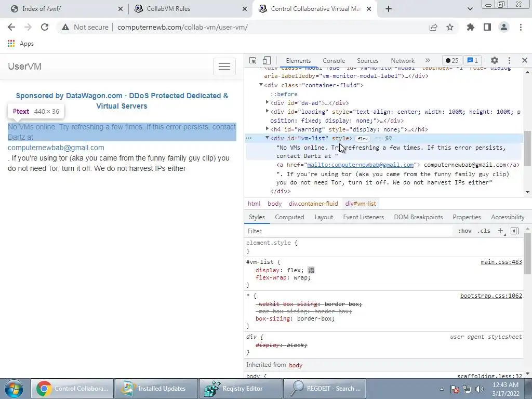Open the Chrome profile avatar menu
Viewport: 532px width, 399px height.
[504, 27]
